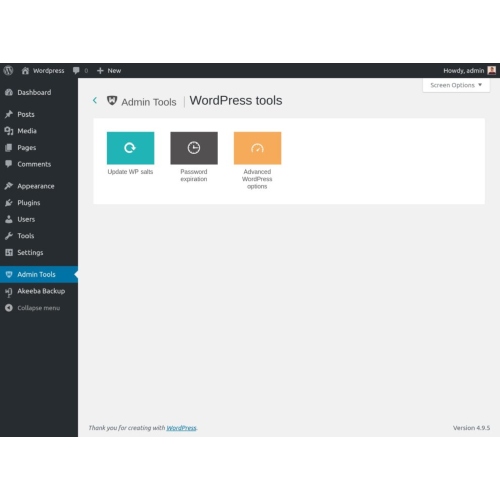
Task: Follow the WordPress footer link
Action: pos(181,428)
